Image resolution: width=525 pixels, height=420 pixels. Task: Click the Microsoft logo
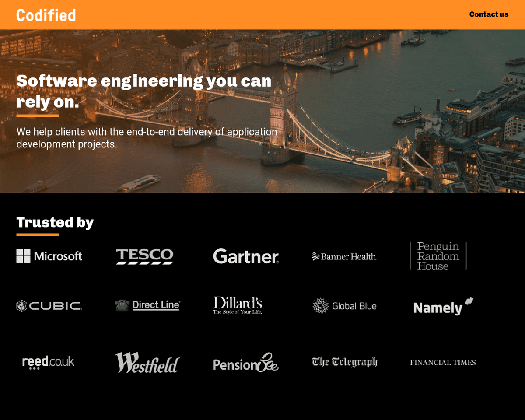[49, 256]
